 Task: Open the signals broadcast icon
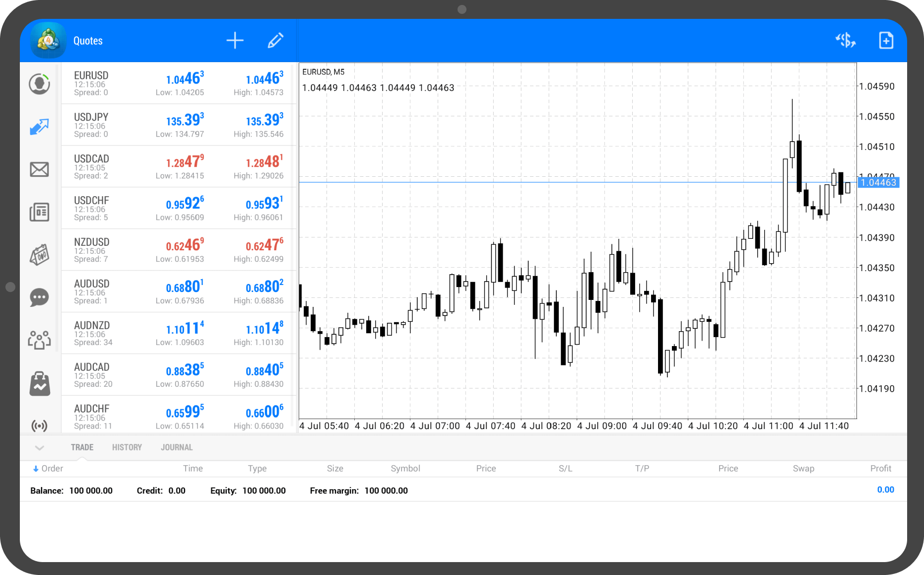(39, 426)
